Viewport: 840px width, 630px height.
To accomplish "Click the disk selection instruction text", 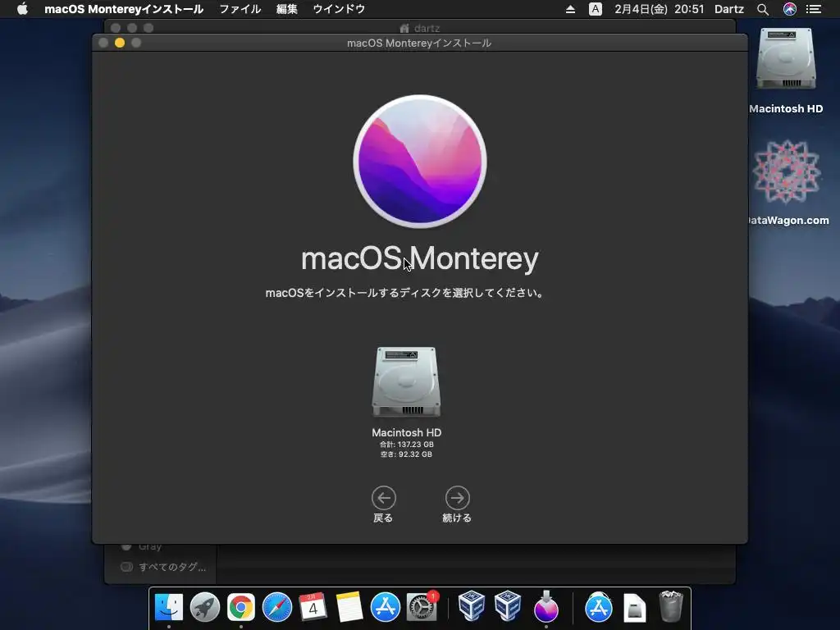I will click(x=405, y=293).
